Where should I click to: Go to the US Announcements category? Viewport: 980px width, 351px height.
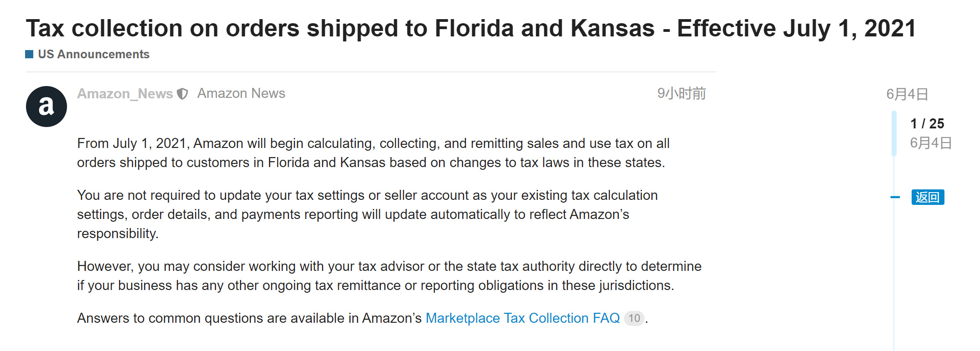click(x=93, y=55)
